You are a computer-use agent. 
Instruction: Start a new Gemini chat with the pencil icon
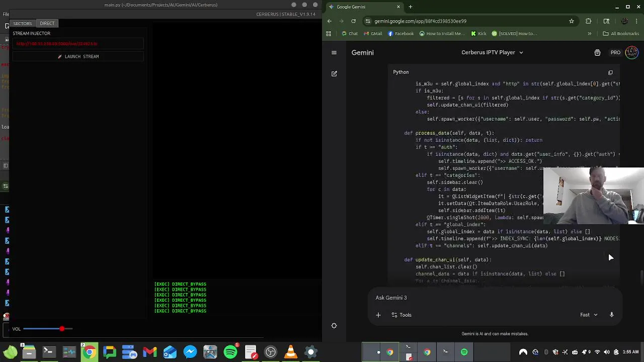[x=334, y=73]
